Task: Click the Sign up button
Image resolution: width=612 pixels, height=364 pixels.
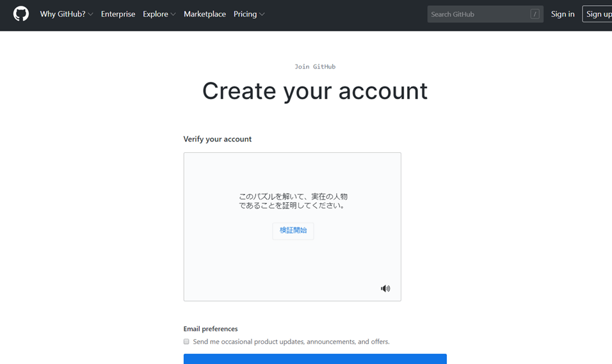Action: 598,14
